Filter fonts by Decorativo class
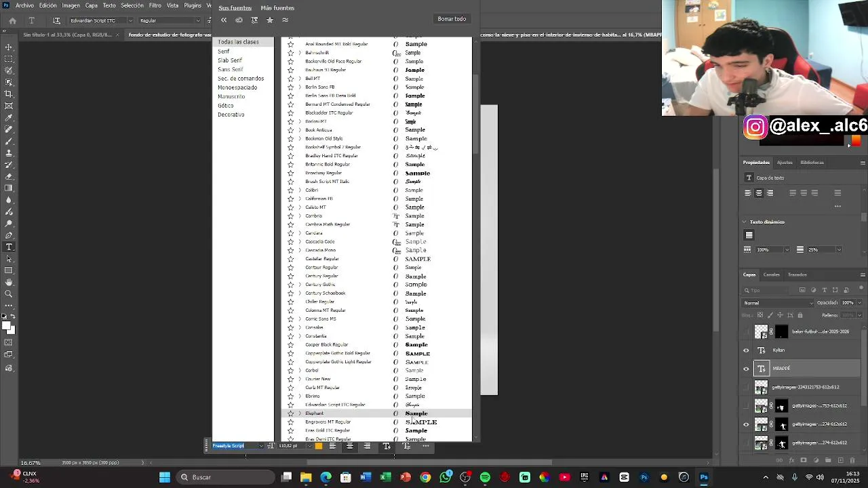This screenshot has height=488, width=868. 231,115
